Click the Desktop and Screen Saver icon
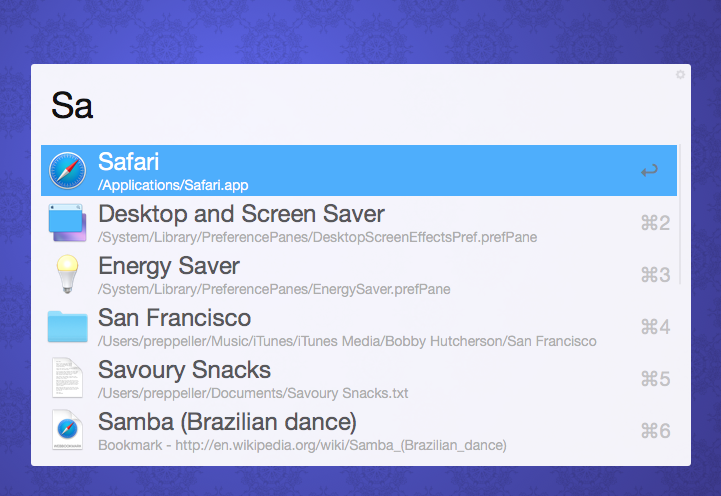This screenshot has height=496, width=721. (68, 222)
